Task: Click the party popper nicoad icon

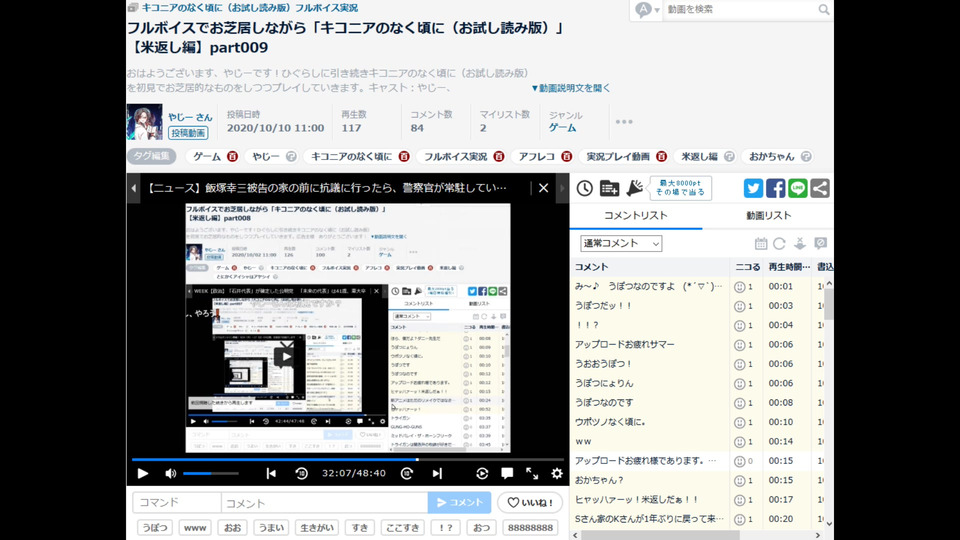Action: tap(634, 188)
